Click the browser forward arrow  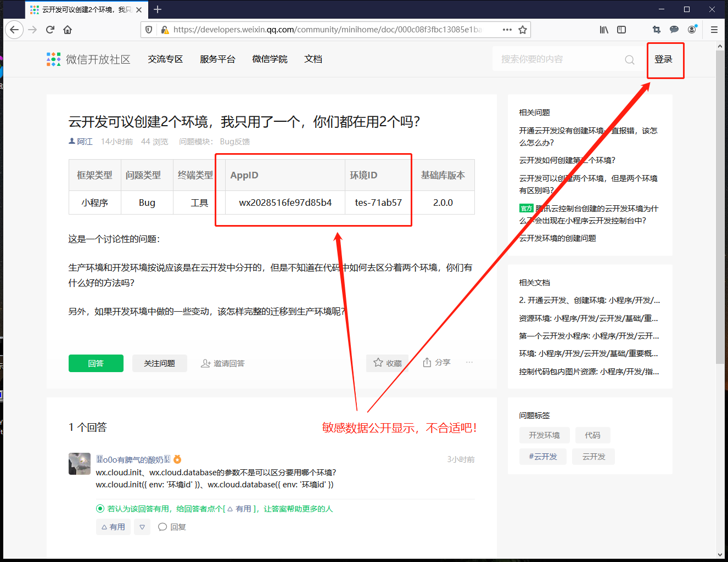(x=32, y=30)
